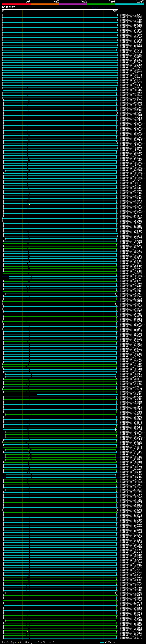Select the UniRef100_Q5R192 hit label
146x644 pixels.
[131, 598]
